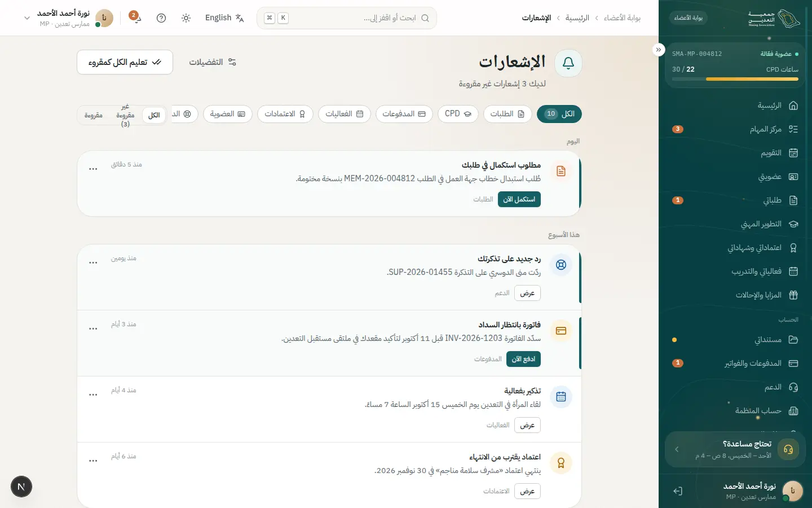Click تعليم الكل كمقروء button
The height and width of the screenshot is (508, 812).
tap(125, 62)
